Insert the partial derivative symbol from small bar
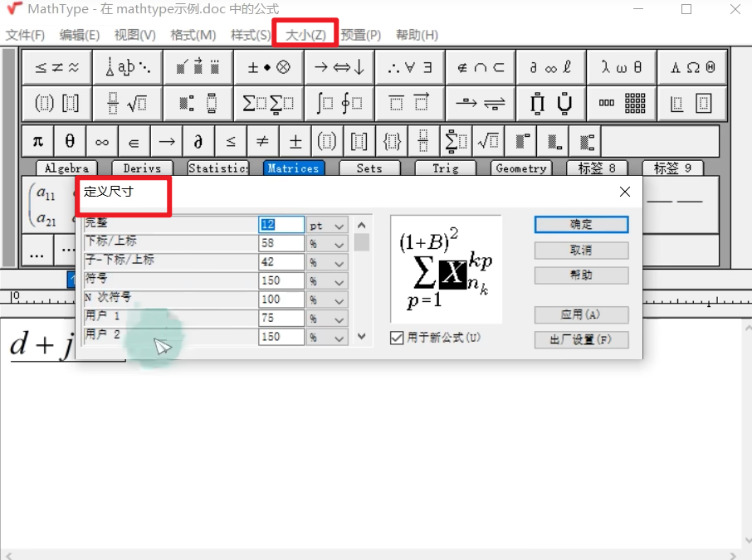752x560 pixels. click(x=198, y=141)
